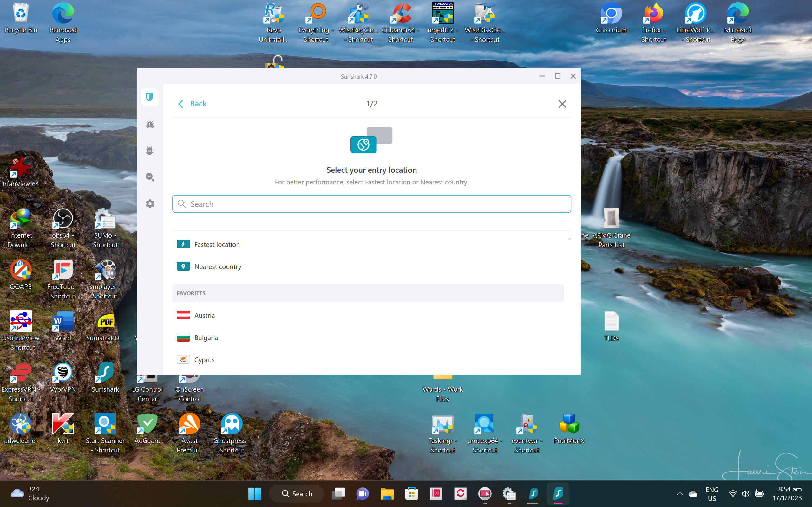Click the Nearest country pin icon

coord(183,266)
